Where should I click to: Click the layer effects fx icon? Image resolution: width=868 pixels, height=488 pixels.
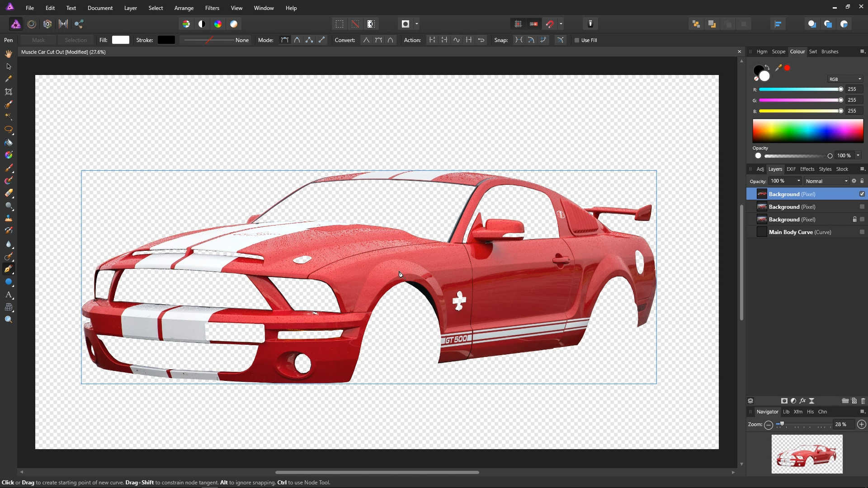[x=802, y=401]
